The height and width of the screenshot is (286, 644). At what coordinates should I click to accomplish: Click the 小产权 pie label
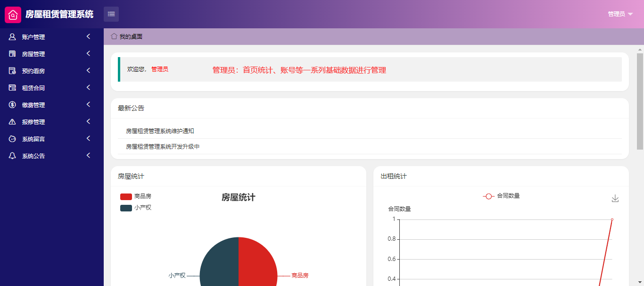177,276
